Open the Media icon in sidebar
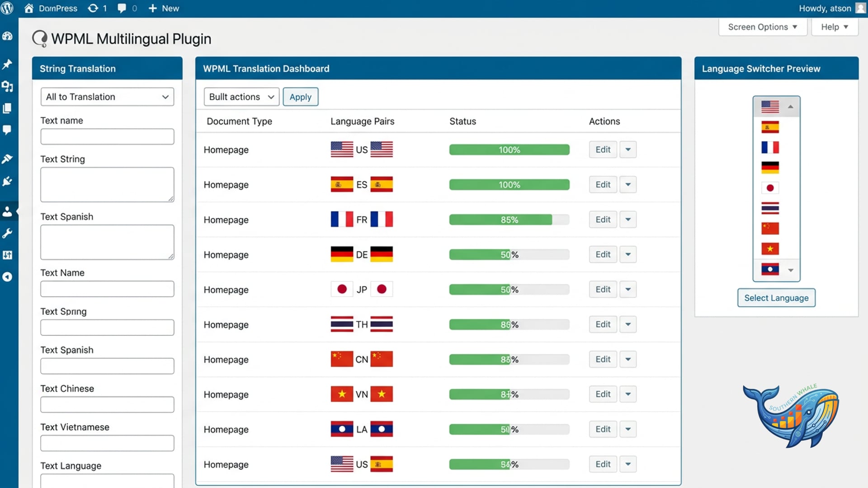The width and height of the screenshot is (868, 488). (x=7, y=86)
